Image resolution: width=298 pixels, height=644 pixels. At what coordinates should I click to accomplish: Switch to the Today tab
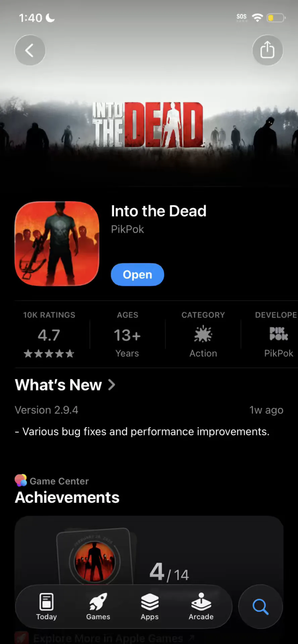pyautogui.click(x=46, y=606)
